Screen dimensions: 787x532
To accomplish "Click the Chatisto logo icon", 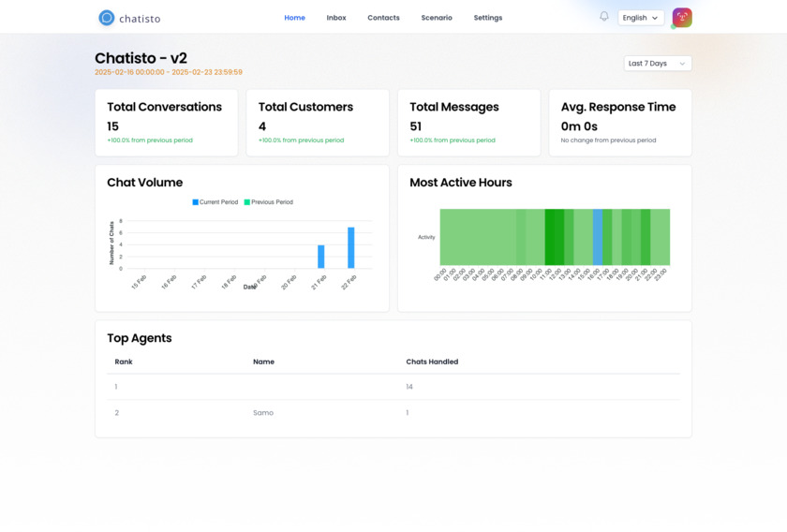I will point(107,18).
